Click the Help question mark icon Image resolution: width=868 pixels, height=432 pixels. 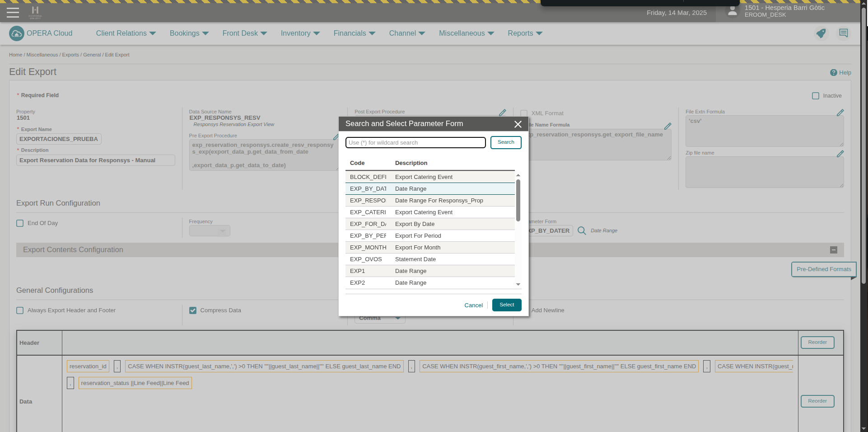click(x=833, y=73)
